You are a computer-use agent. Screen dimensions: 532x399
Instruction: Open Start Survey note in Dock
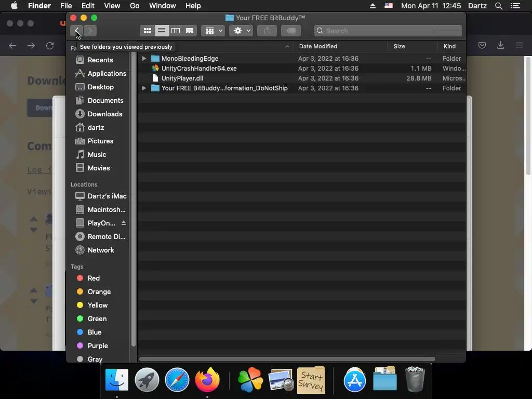pos(311,380)
